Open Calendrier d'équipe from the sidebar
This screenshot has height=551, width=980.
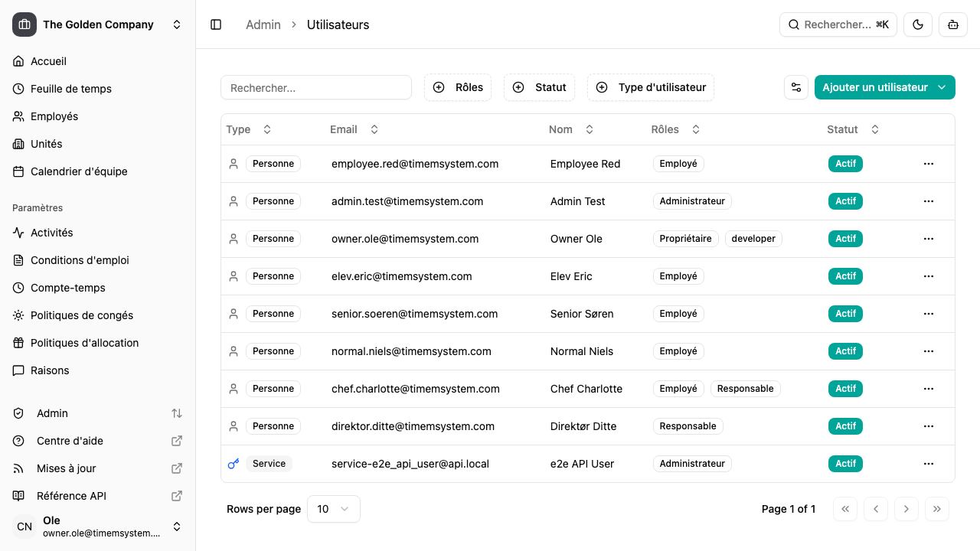pos(79,171)
